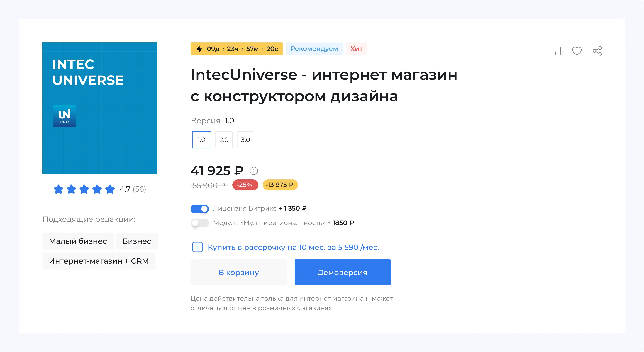Select version 1.0 option
This screenshot has height=352, width=644.
201,140
